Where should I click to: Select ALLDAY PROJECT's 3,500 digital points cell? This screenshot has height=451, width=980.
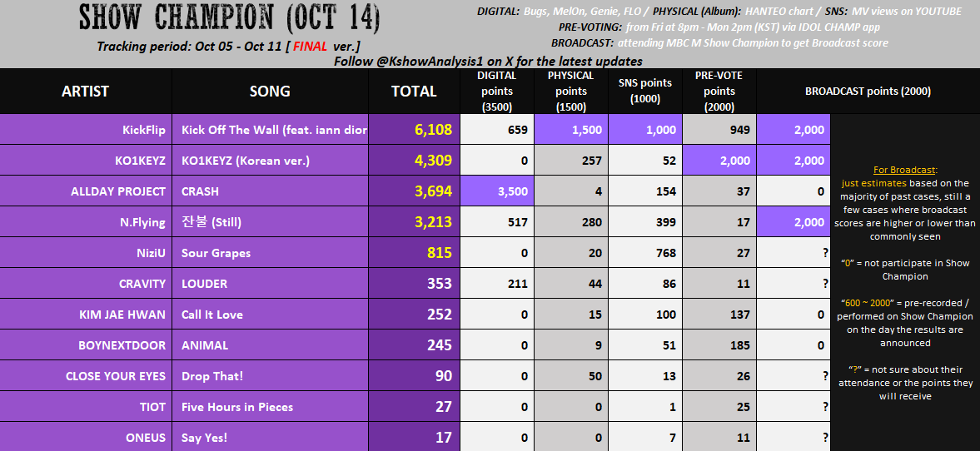click(497, 191)
